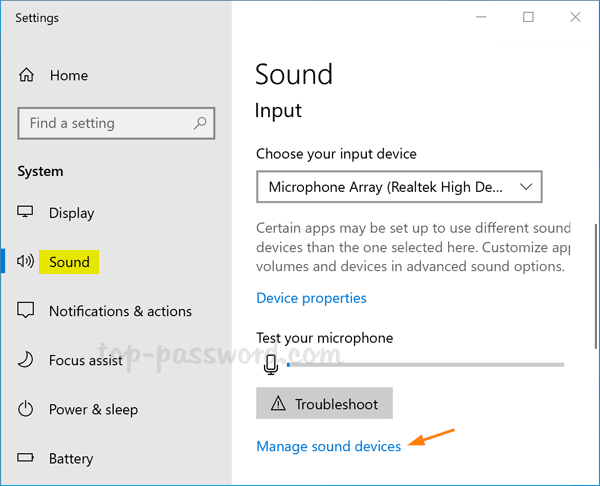Click the Power & sleep icon

tap(26, 409)
